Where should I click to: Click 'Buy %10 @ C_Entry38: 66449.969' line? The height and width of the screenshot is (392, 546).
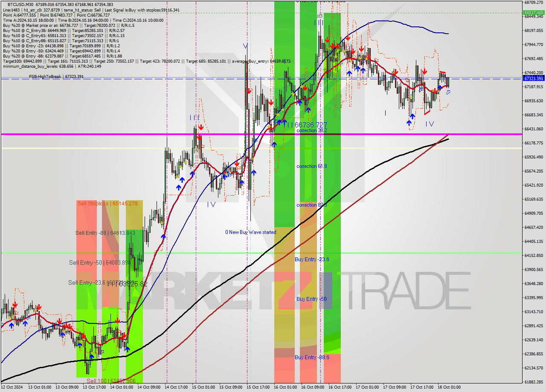click(34, 30)
